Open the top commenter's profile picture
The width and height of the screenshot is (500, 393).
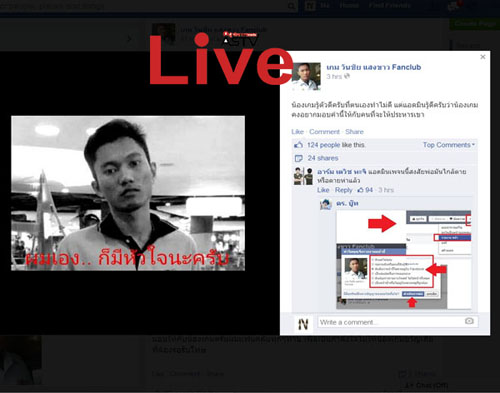[303, 176]
